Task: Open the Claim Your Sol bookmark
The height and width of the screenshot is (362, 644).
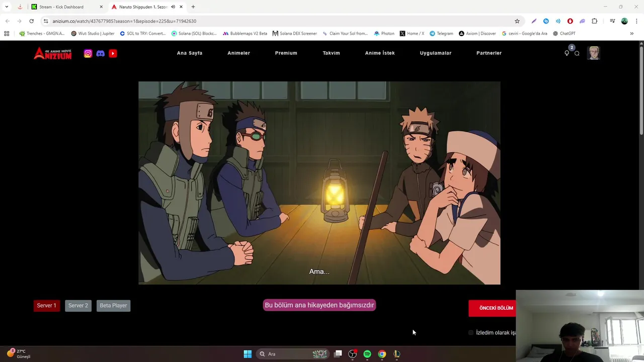Action: click(345, 34)
